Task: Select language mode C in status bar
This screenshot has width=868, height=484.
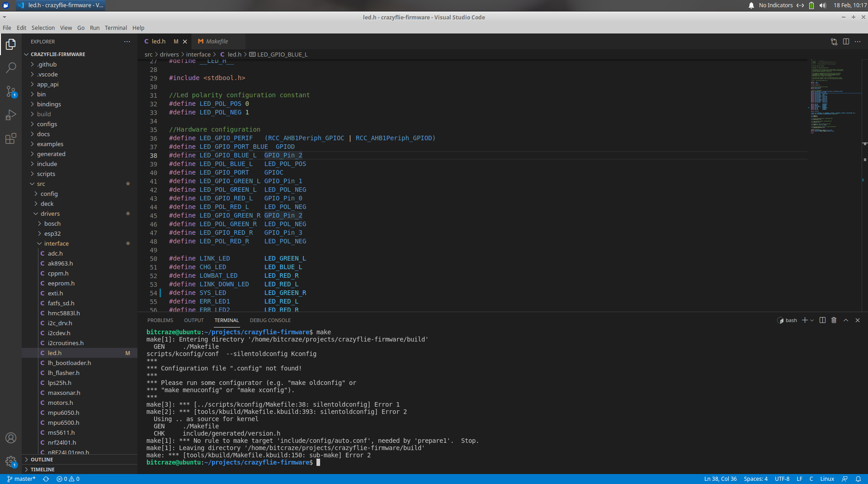Action: tap(811, 479)
